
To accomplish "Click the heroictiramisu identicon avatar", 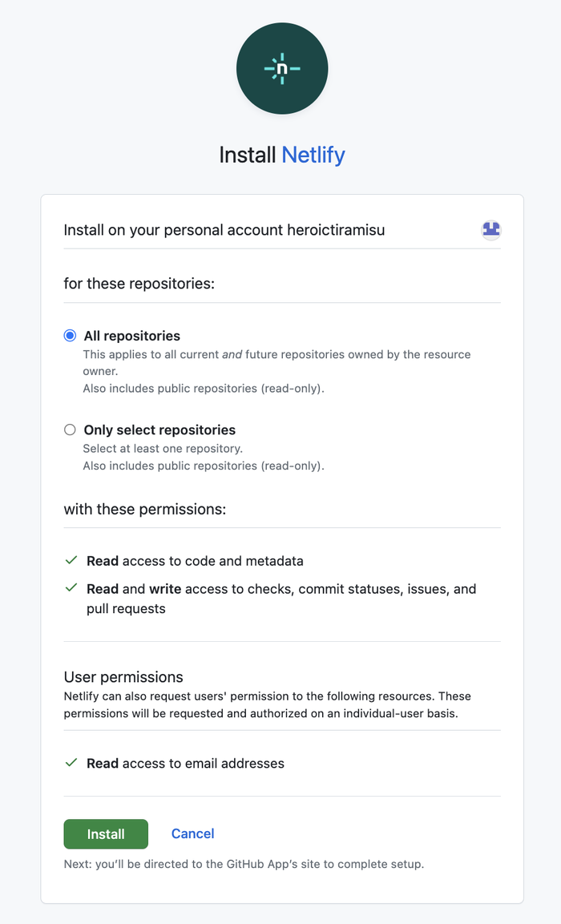I will (490, 230).
